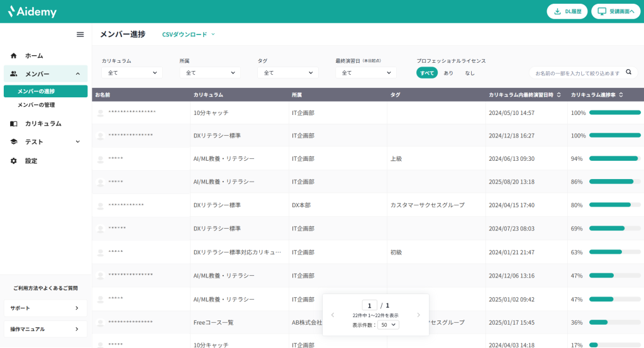Click the gear icon beside 設定
Image resolution: width=644 pixels, height=348 pixels.
(14, 161)
